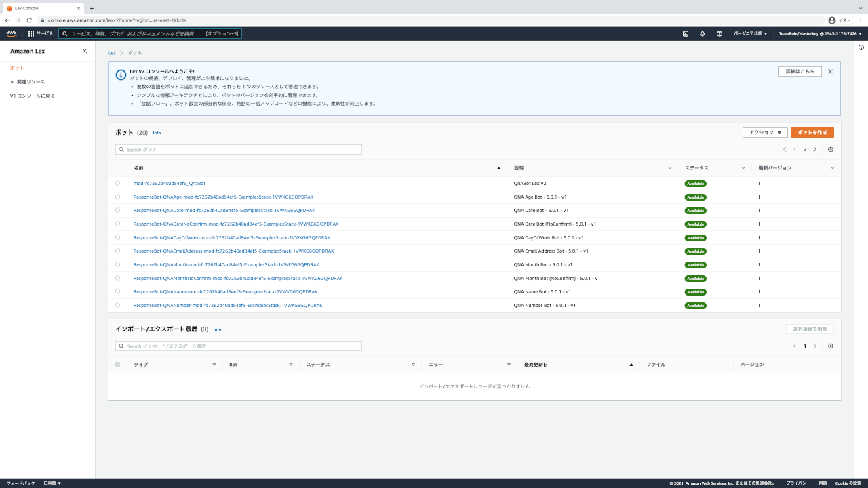Open the バージニア北部 region selector
The width and height of the screenshot is (868, 488).
coord(751,33)
